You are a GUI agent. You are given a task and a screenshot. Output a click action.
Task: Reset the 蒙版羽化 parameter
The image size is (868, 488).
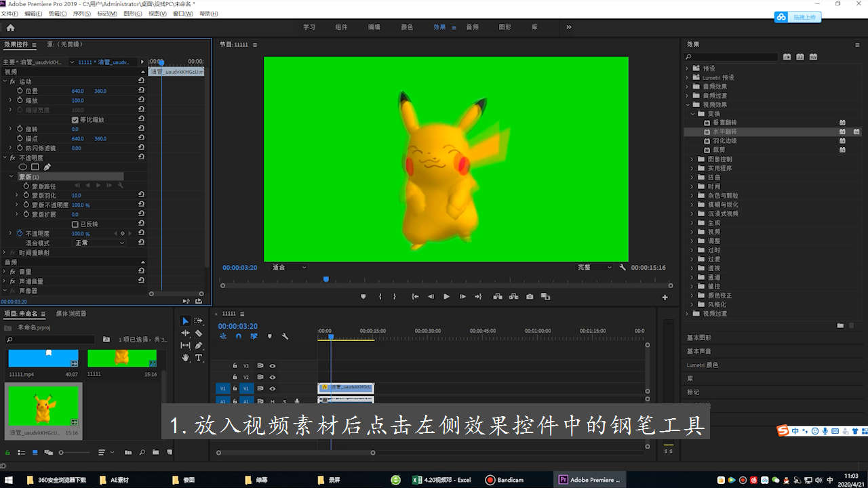click(141, 195)
